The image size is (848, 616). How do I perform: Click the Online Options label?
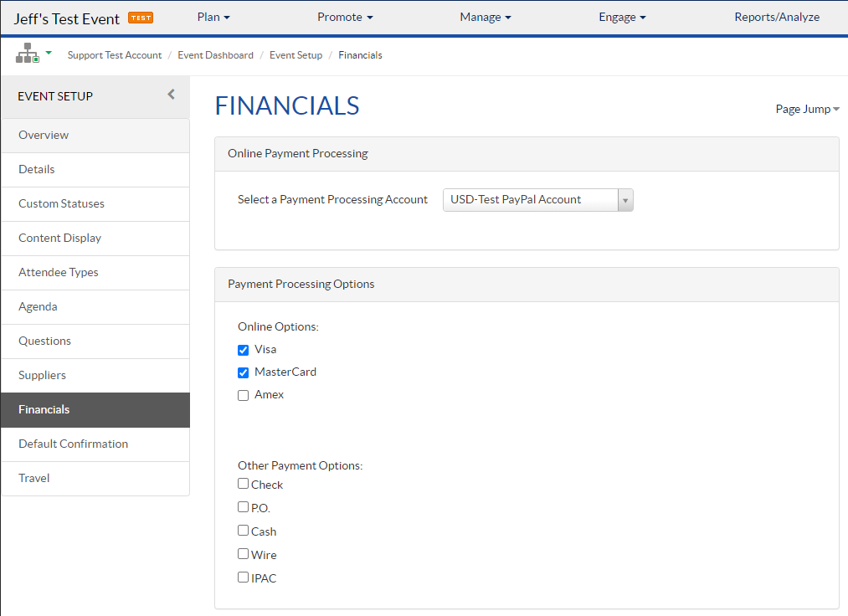[x=278, y=326]
